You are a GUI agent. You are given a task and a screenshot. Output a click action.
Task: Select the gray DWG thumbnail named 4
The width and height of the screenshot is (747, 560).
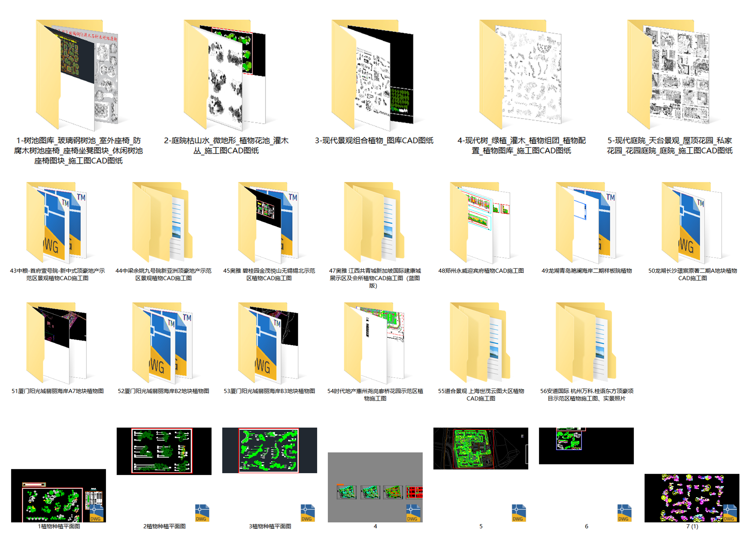tap(375, 487)
